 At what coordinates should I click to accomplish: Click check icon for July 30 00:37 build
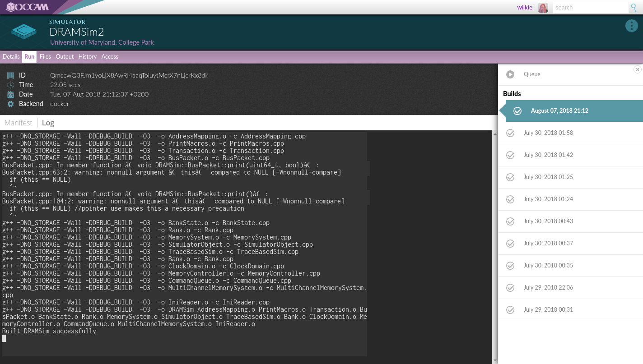pyautogui.click(x=510, y=244)
